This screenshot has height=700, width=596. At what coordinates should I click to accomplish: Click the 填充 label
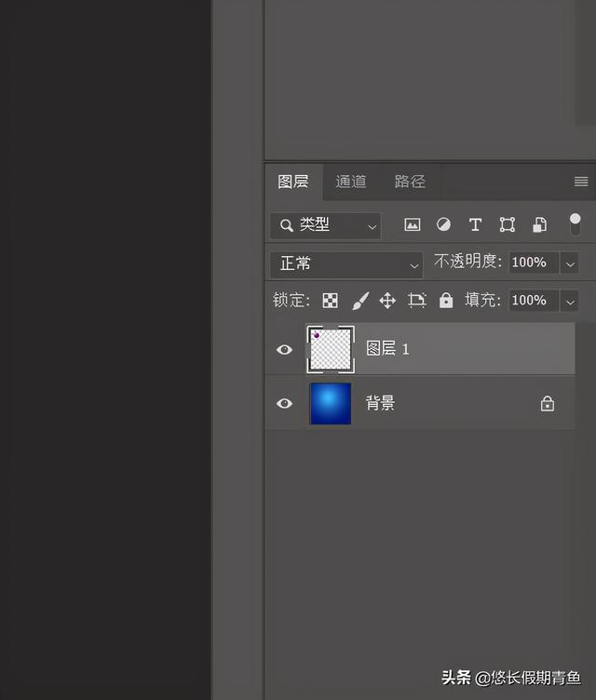click(482, 300)
